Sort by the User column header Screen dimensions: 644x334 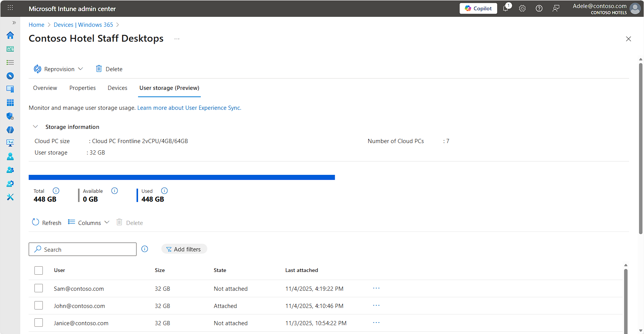point(60,270)
